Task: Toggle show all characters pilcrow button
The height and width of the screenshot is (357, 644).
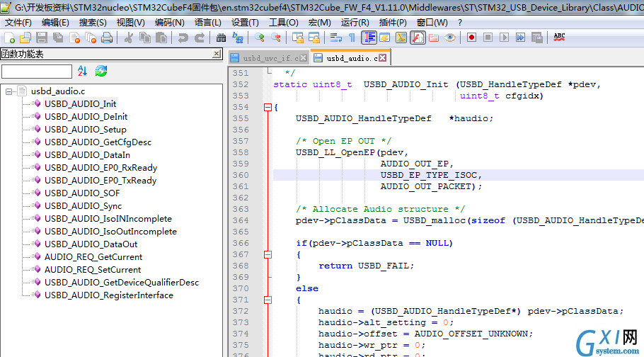Action: [352, 38]
